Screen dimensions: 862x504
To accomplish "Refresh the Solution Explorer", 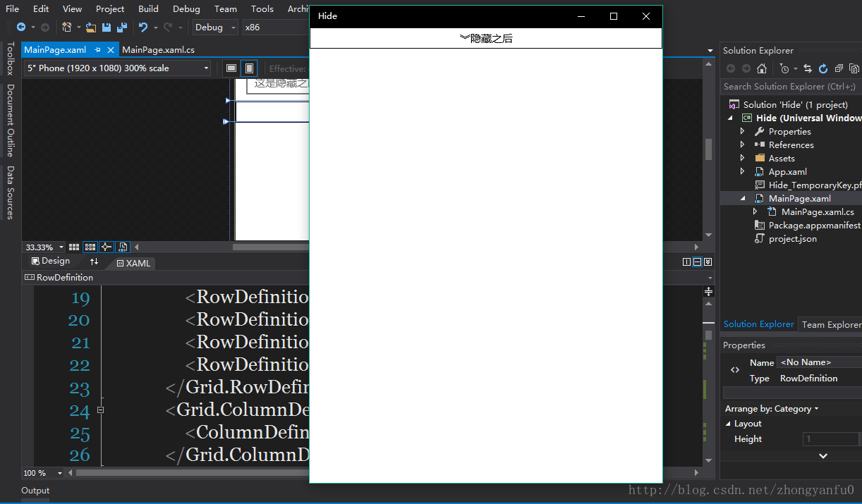I will 824,68.
